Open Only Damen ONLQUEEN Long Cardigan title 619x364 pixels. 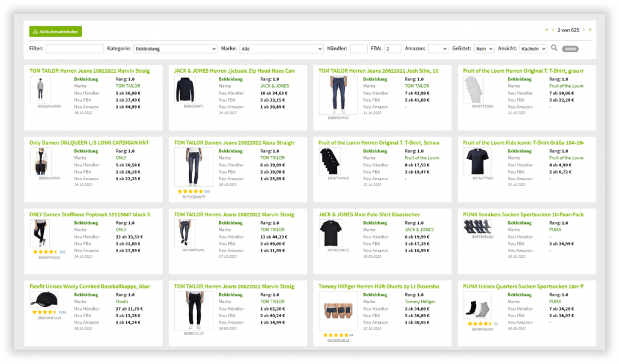[x=89, y=143]
